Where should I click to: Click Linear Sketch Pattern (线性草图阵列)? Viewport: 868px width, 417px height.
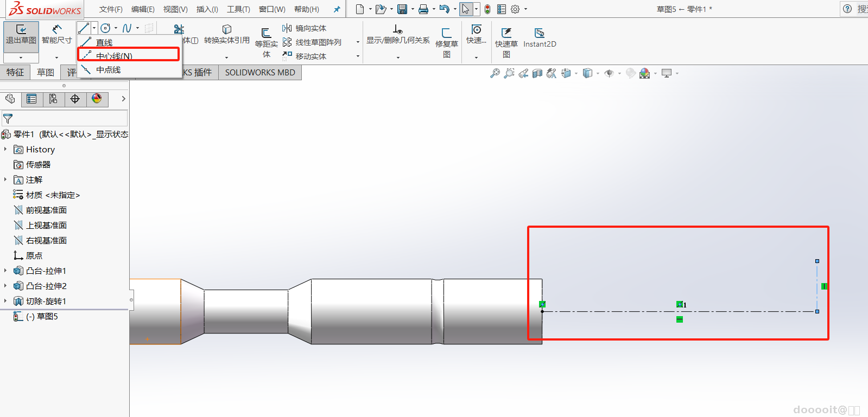[x=312, y=42]
